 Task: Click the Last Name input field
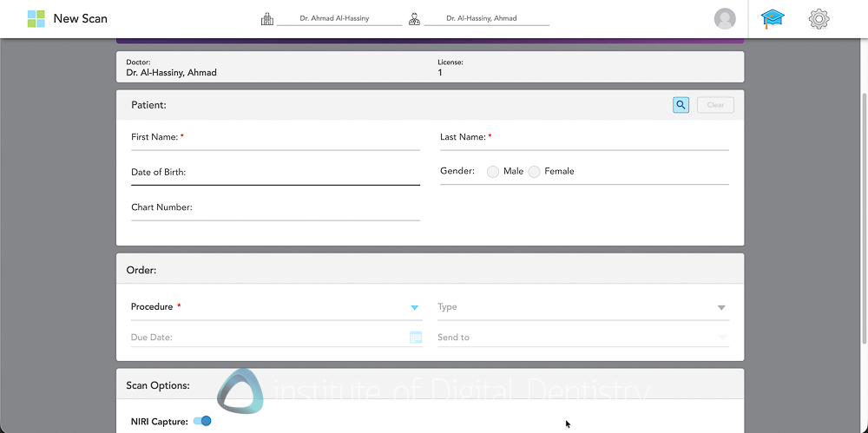[584, 139]
